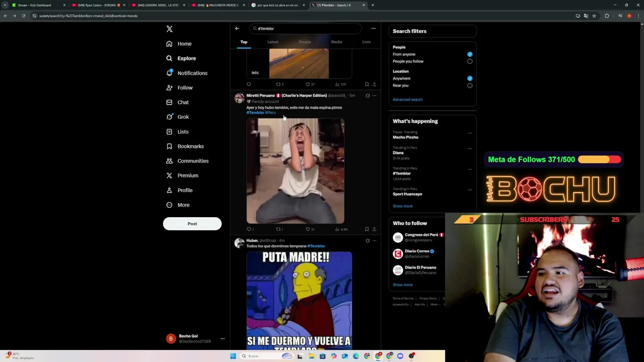
Task: View analytics of Miretti Peruano post
Action: click(x=341, y=229)
